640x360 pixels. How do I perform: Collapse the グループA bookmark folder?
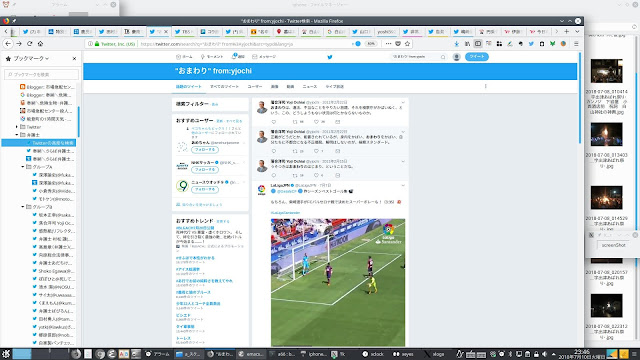click(23, 167)
